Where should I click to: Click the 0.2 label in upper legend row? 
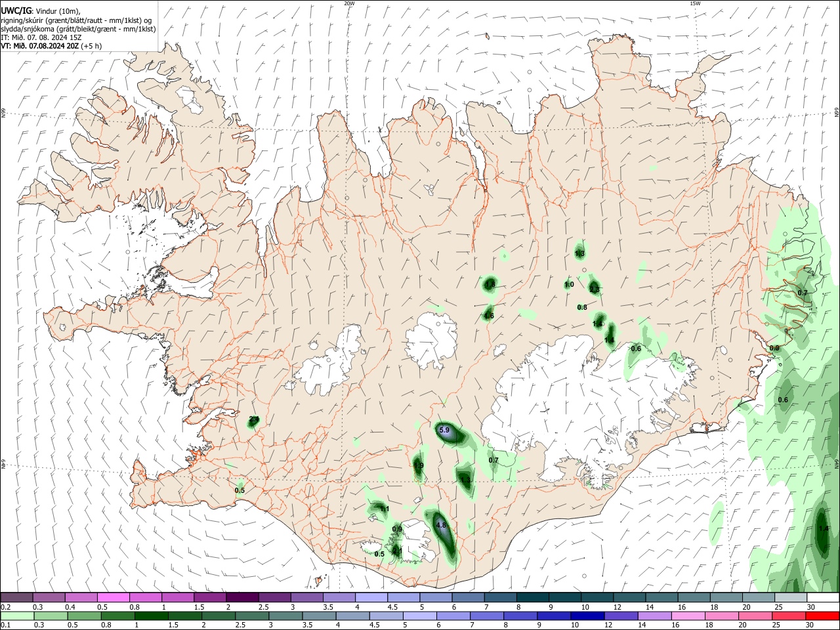[x=5, y=607]
